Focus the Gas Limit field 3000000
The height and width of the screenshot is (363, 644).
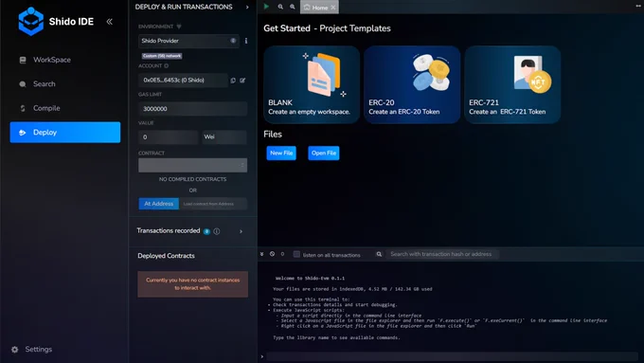coord(192,109)
